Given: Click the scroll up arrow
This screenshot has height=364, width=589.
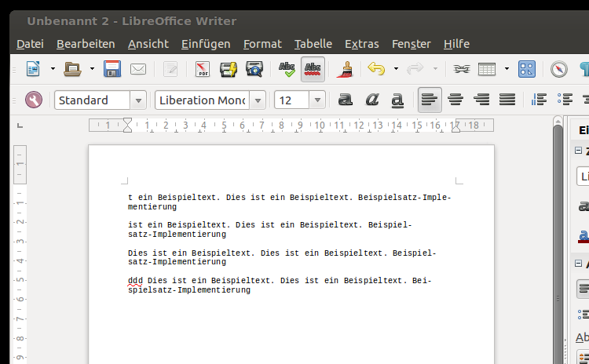Looking at the screenshot, I should (558, 121).
